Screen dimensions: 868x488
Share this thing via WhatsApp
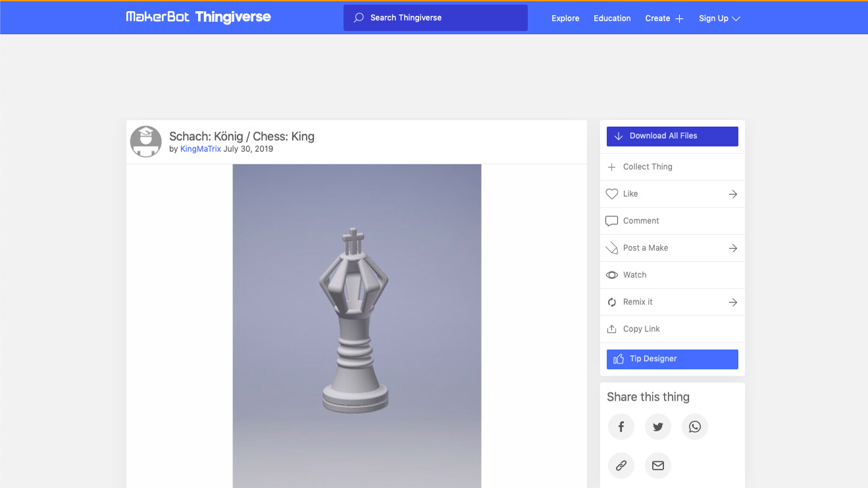(x=694, y=427)
